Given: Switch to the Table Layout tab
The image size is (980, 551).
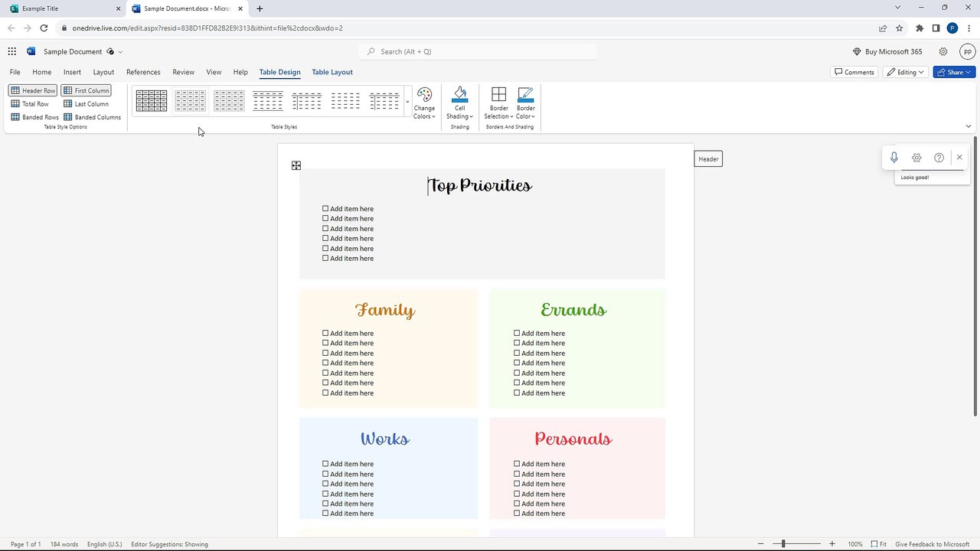Looking at the screenshot, I should pyautogui.click(x=332, y=72).
